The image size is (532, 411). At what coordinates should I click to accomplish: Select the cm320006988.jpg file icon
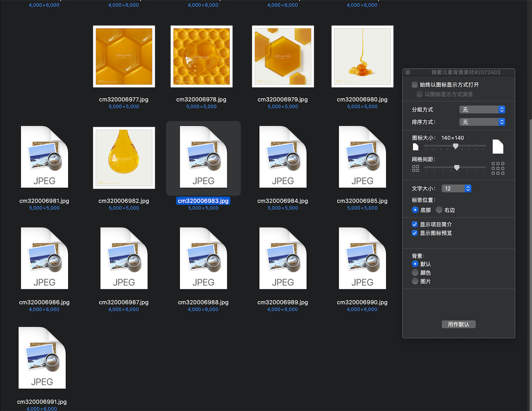click(x=204, y=259)
